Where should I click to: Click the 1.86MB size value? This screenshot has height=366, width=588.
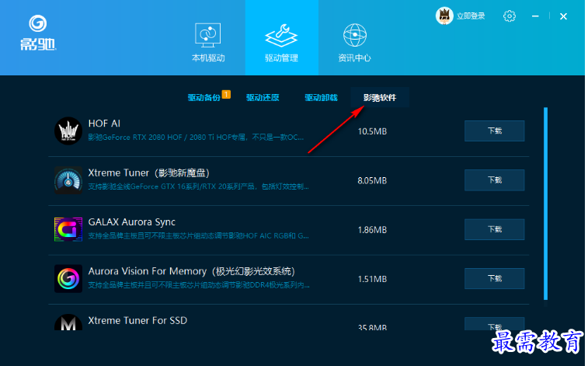[x=372, y=230]
